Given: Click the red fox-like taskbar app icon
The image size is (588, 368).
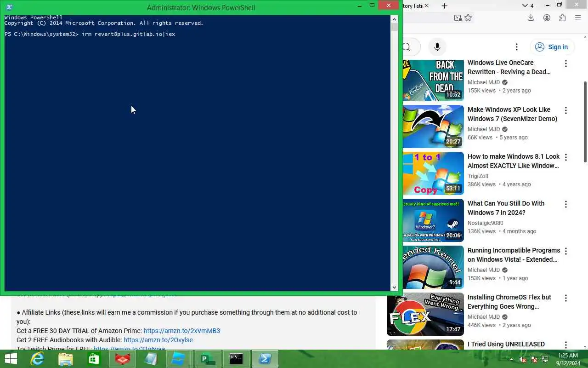Looking at the screenshot, I should tap(123, 359).
